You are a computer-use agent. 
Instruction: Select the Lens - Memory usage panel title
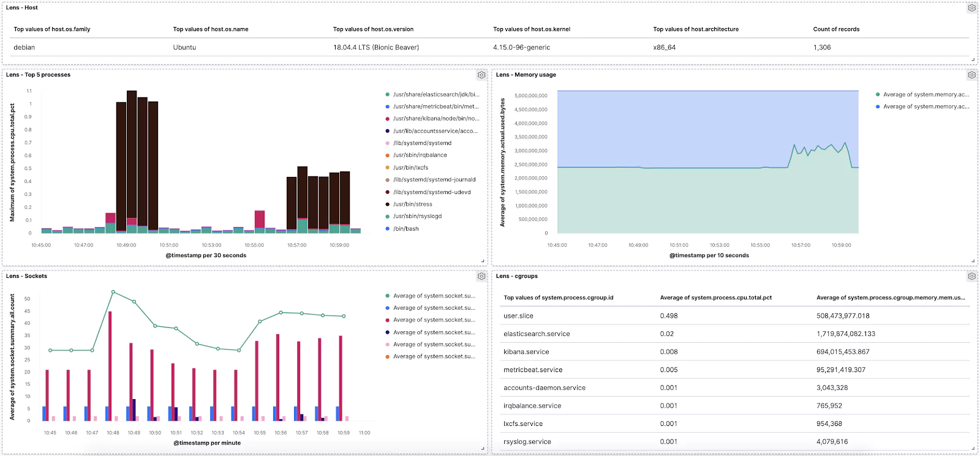click(x=526, y=75)
